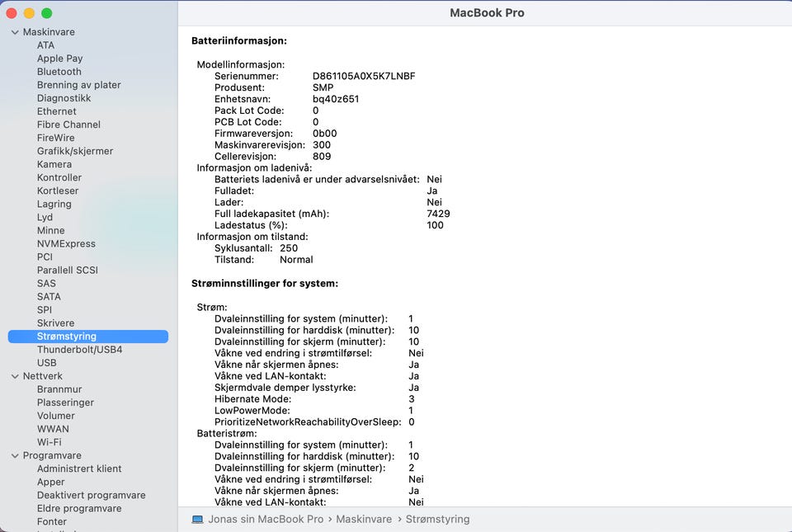Click the MacBook Pro window title
Screen dimensions: 792x532
click(487, 13)
